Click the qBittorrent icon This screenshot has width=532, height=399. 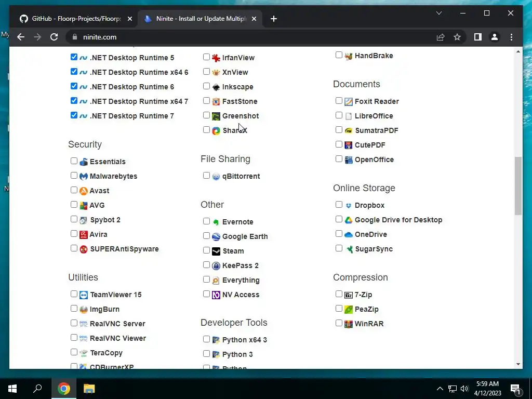coord(216,177)
